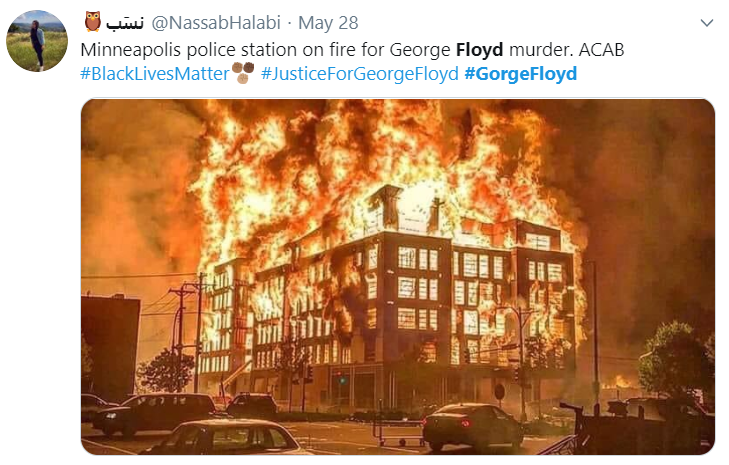729x465 pixels.
Task: Open the #BlackLivesMatter hashtag
Action: point(155,73)
